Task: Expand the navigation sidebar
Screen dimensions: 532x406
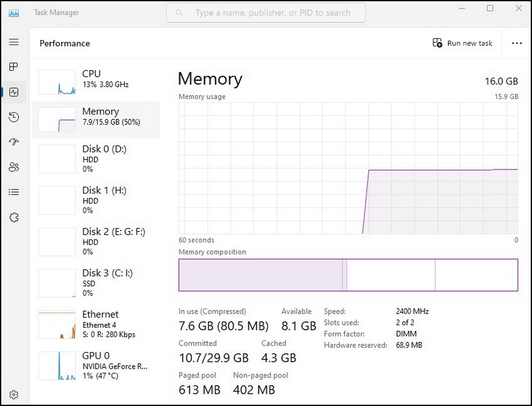Action: point(14,42)
